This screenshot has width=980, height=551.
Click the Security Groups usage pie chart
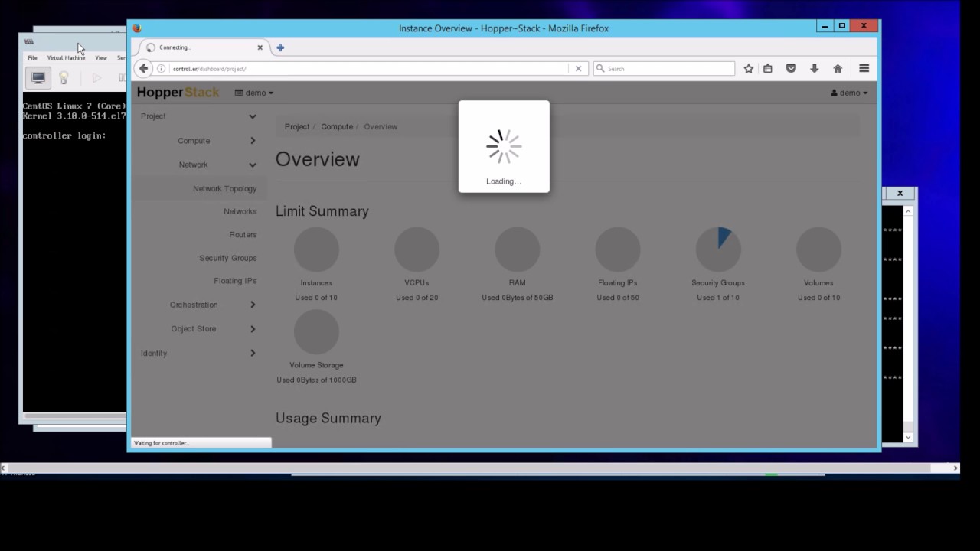tap(718, 249)
